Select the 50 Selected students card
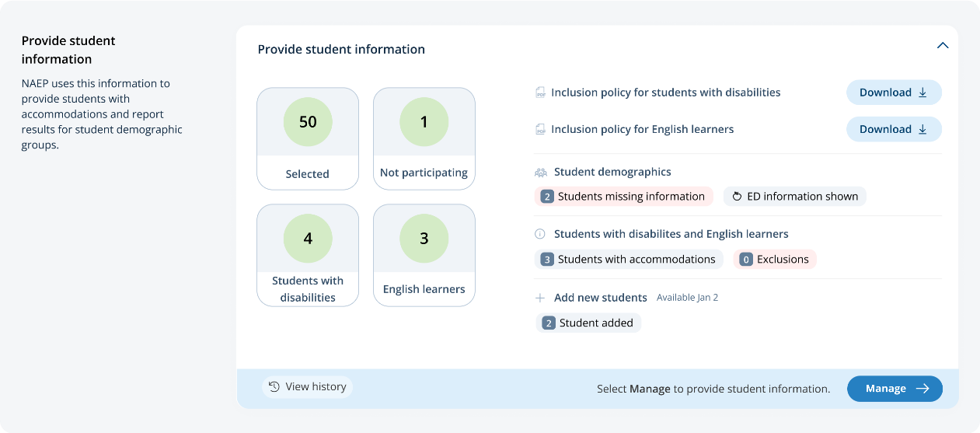The width and height of the screenshot is (980, 433). [x=308, y=138]
